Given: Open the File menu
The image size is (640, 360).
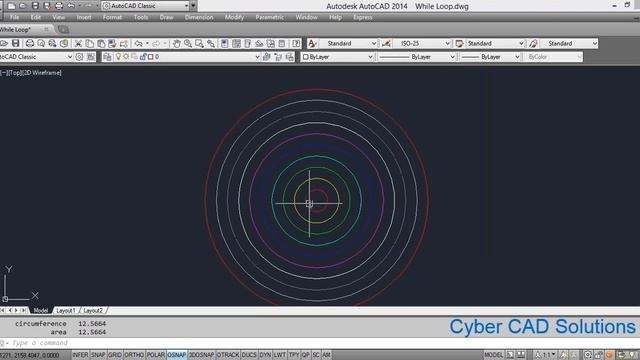Looking at the screenshot, I should 15,17.
